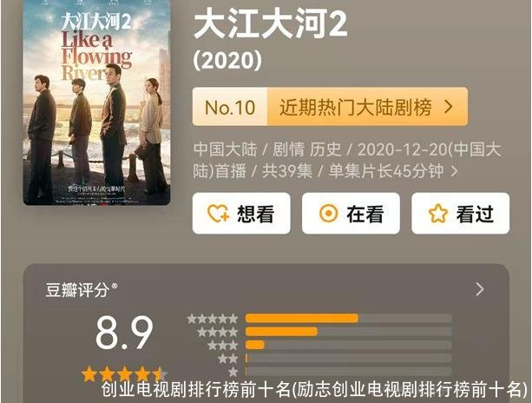Expand show details via chevron after 45分钟
The width and height of the screenshot is (532, 403).
pos(454,171)
